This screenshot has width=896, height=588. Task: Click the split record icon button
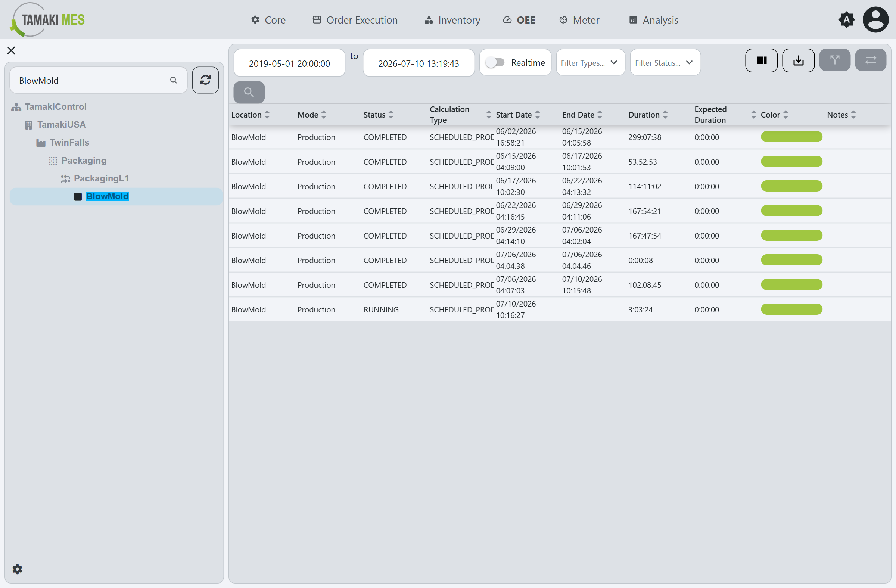click(835, 60)
